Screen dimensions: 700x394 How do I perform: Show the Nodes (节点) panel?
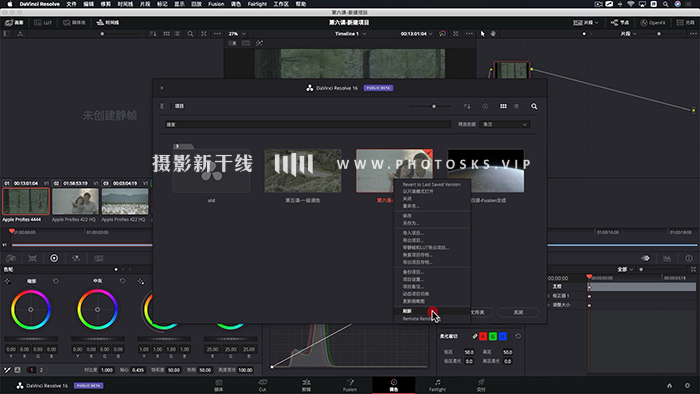pyautogui.click(x=620, y=22)
